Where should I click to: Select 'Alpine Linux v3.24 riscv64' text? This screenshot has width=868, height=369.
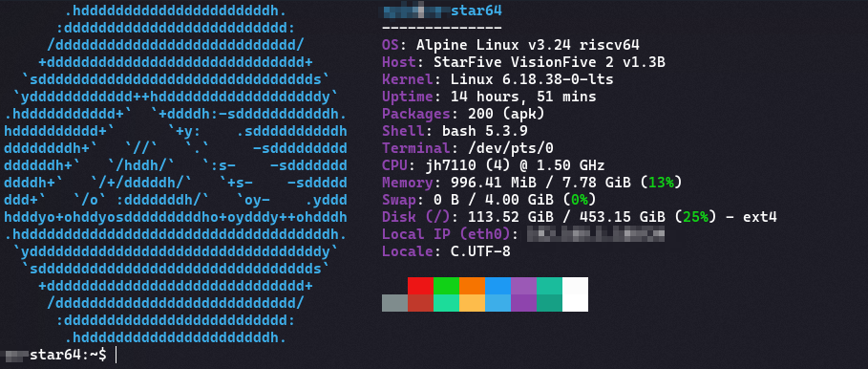pos(528,45)
